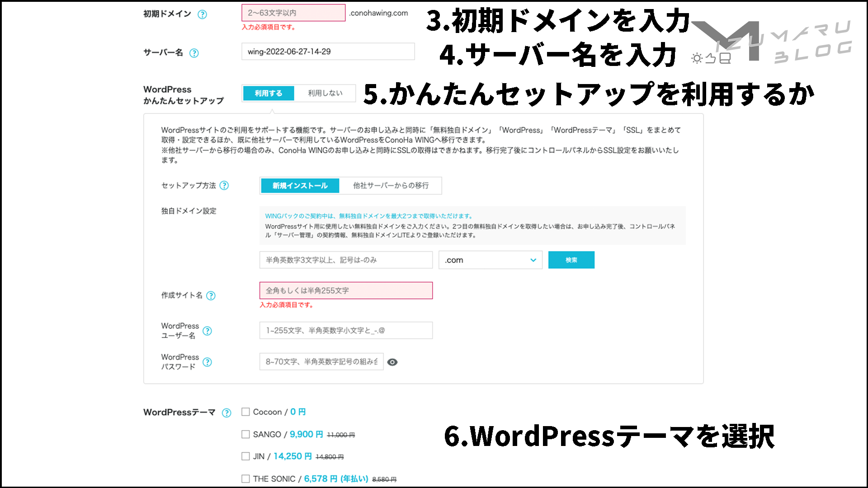This screenshot has height=488, width=868.
Task: Click JIN price 14,250 円
Action: tap(292, 456)
